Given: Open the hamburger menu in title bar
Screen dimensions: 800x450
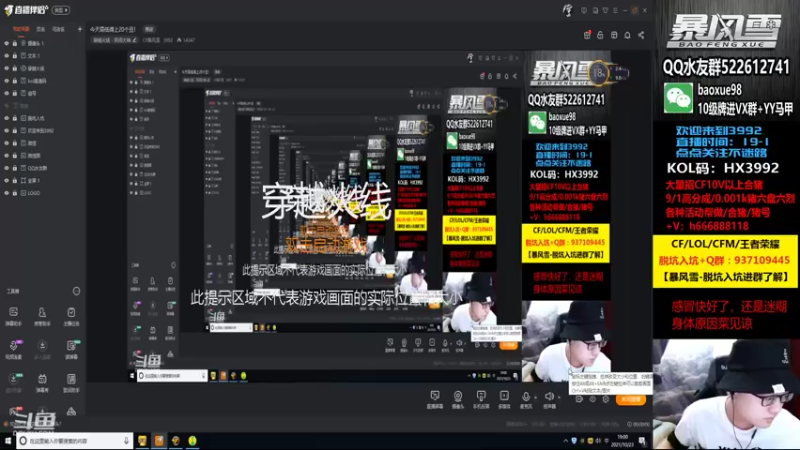Looking at the screenshot, I should tap(615, 10).
